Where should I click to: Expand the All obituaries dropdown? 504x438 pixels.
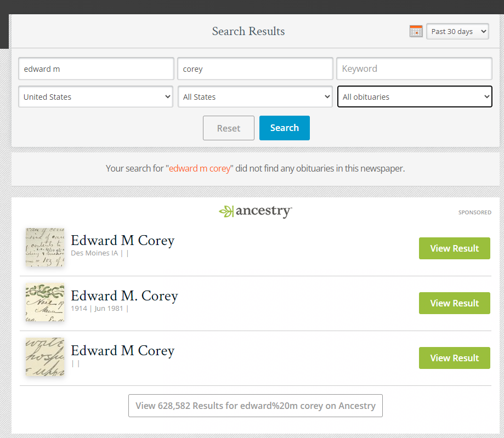415,96
